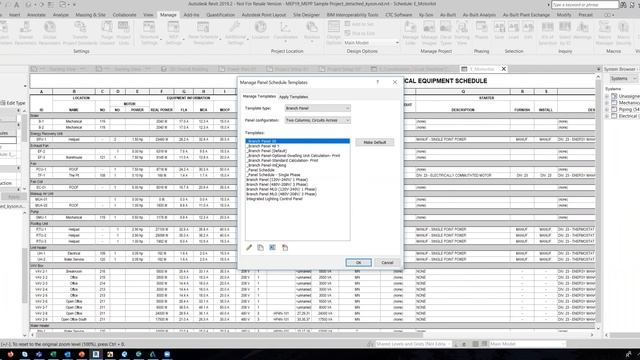Select '_Branch Panel-Standard Calculation- Print' template
Screen dimensions: 640x360
(x=282, y=160)
